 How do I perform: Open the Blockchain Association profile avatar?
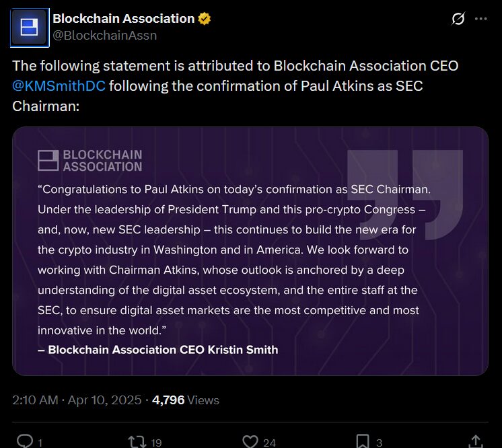point(29,28)
